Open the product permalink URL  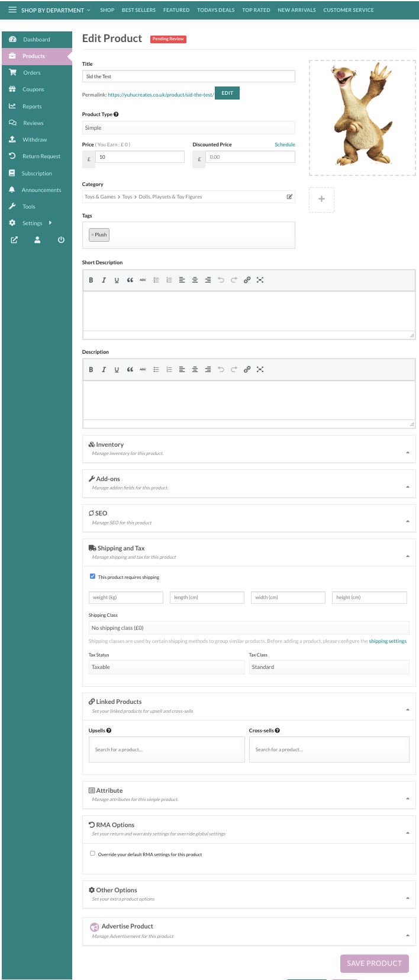coord(161,95)
